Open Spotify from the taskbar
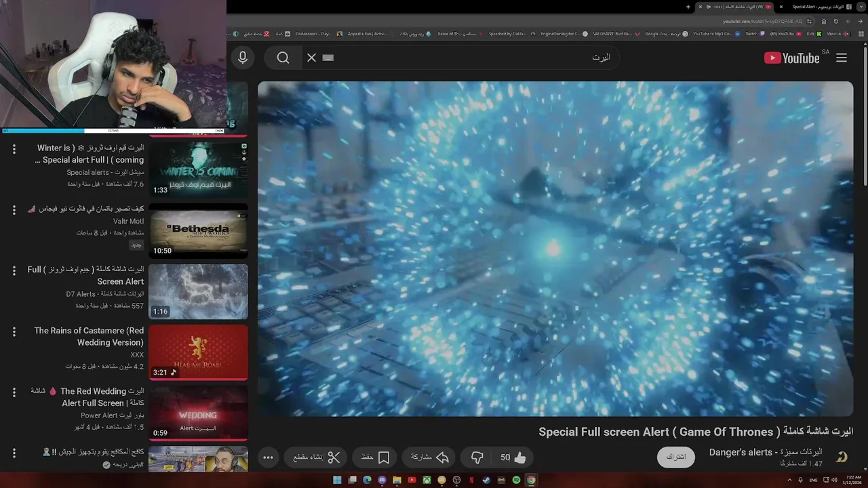 click(516, 480)
